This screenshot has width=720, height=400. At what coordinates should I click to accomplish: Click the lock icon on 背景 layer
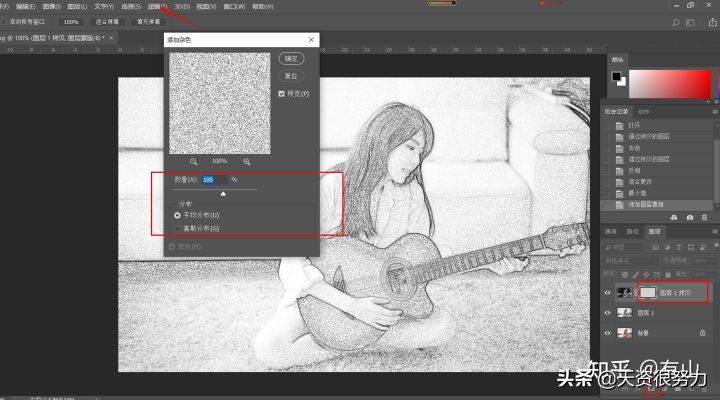click(704, 333)
